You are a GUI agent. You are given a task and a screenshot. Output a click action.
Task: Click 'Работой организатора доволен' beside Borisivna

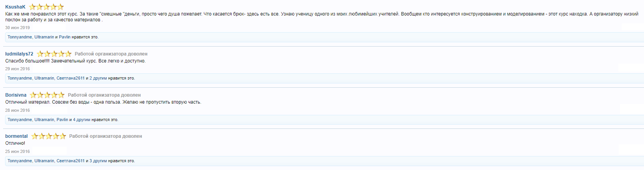coord(104,95)
